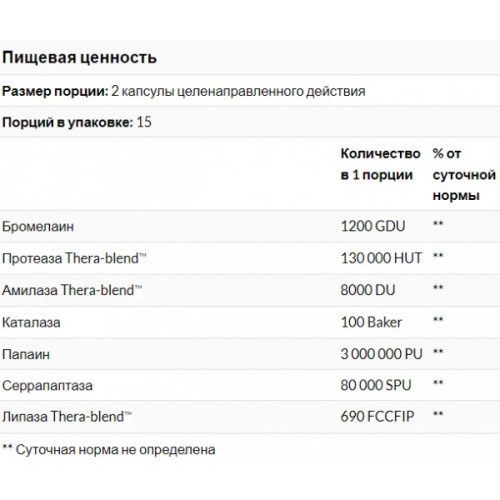Click the Пищевая ценность heading
This screenshot has width=500, height=500.
[79, 58]
